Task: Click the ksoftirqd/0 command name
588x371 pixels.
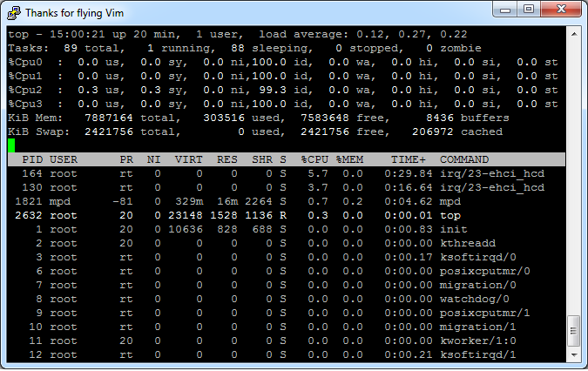Action: [x=478, y=258]
